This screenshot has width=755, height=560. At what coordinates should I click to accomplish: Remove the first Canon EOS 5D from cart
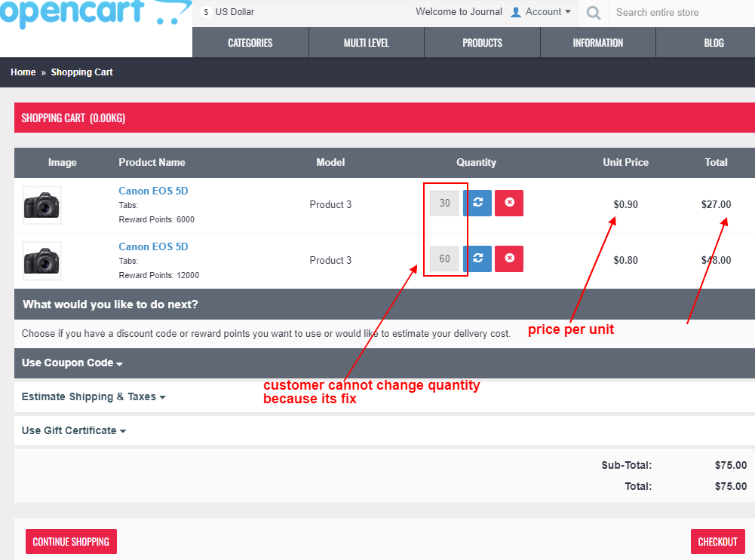pos(508,203)
